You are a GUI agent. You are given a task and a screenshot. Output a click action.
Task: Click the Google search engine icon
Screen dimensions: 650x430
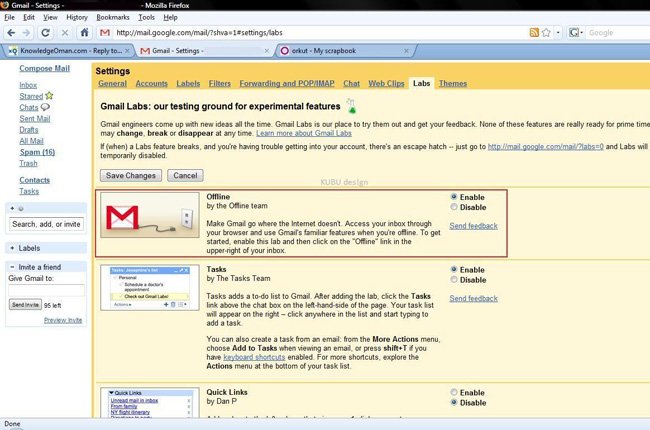click(x=574, y=32)
